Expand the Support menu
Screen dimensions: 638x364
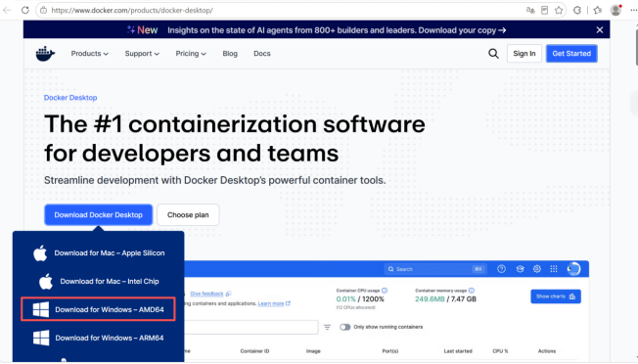click(142, 54)
